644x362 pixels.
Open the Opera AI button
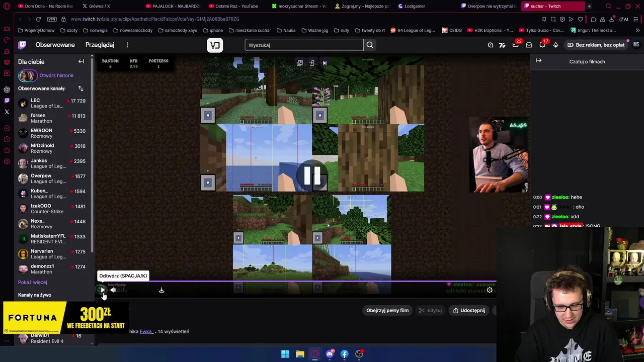(624, 19)
